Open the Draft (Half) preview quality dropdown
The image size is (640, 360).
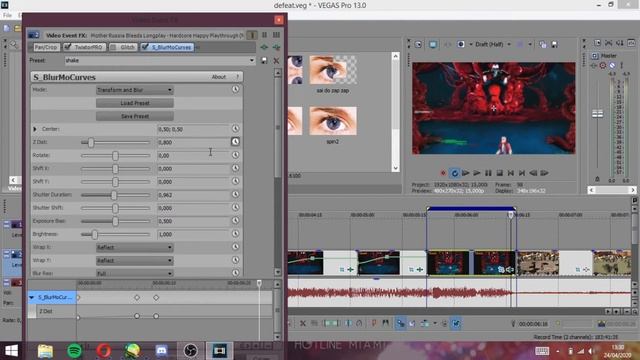tap(493, 44)
